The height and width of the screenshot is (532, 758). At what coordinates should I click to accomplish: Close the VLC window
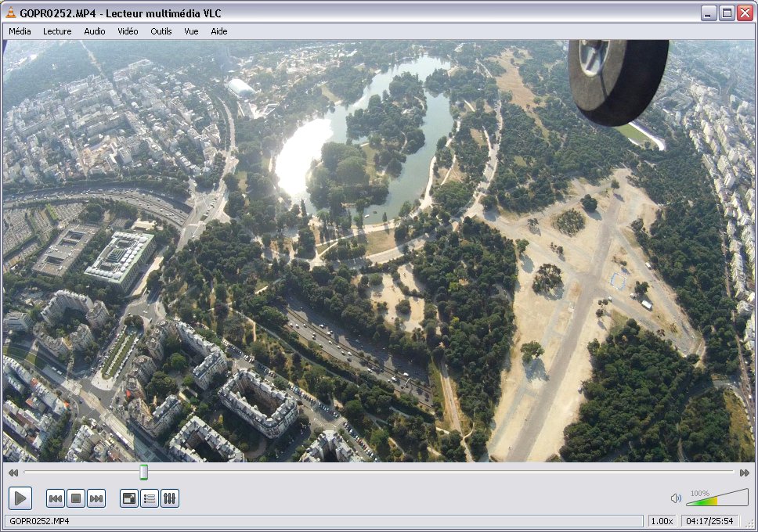click(745, 13)
